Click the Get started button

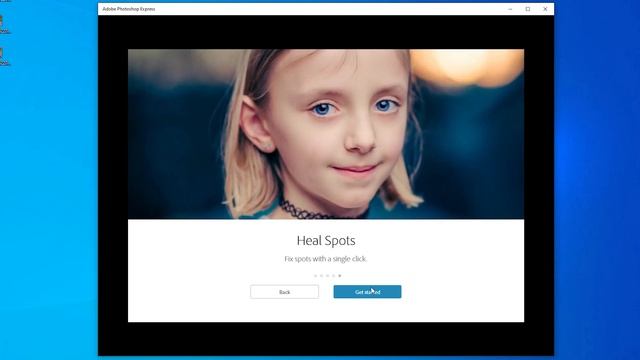(x=367, y=292)
